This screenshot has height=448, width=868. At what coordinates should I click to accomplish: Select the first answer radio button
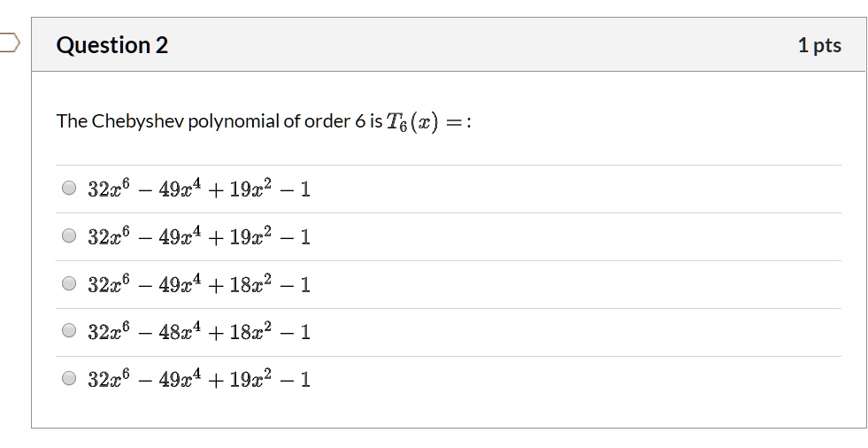[x=69, y=189]
